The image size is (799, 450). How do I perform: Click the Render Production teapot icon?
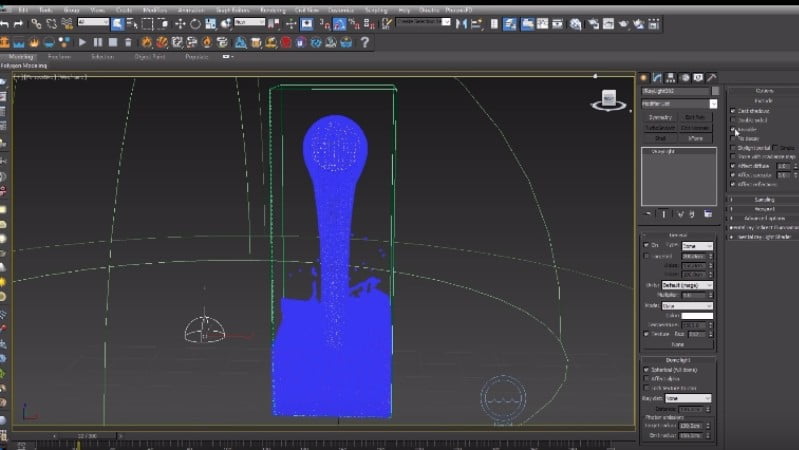(x=623, y=23)
